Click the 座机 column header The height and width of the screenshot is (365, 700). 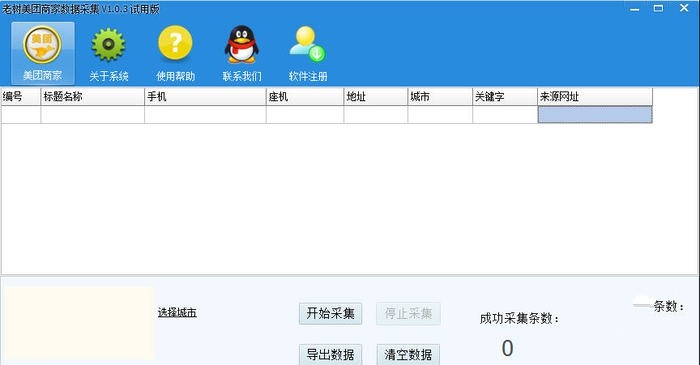(304, 97)
